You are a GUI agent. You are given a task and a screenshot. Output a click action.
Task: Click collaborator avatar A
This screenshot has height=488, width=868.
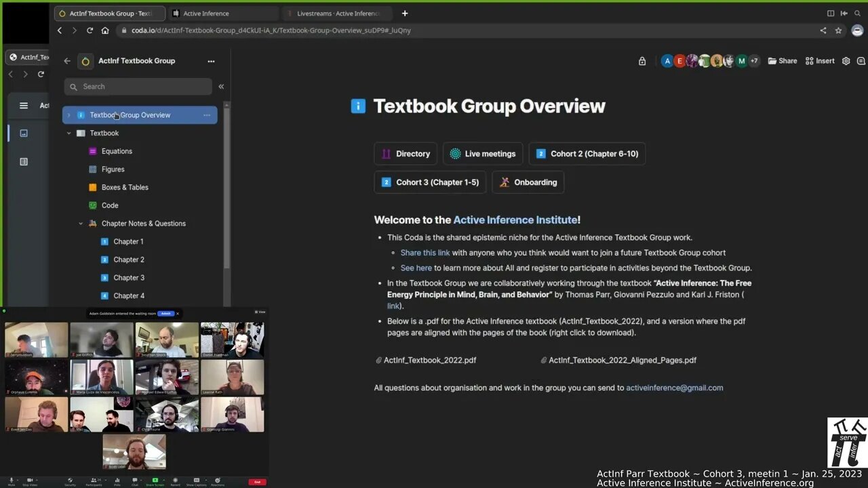point(667,61)
